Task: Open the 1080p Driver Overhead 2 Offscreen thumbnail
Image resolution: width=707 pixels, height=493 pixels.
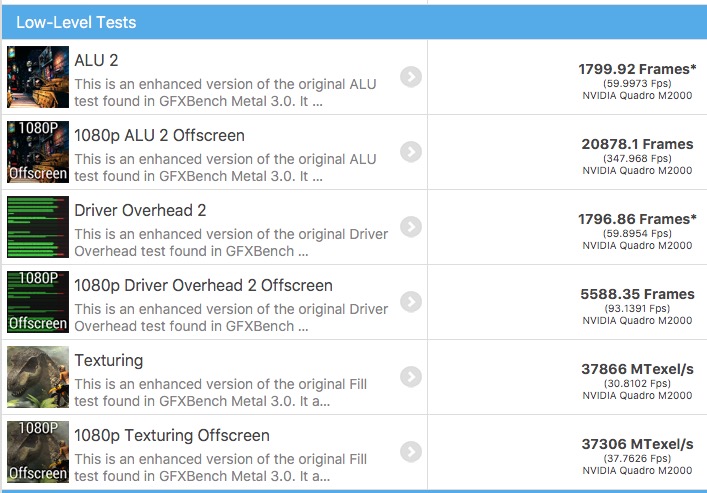Action: [x=38, y=302]
